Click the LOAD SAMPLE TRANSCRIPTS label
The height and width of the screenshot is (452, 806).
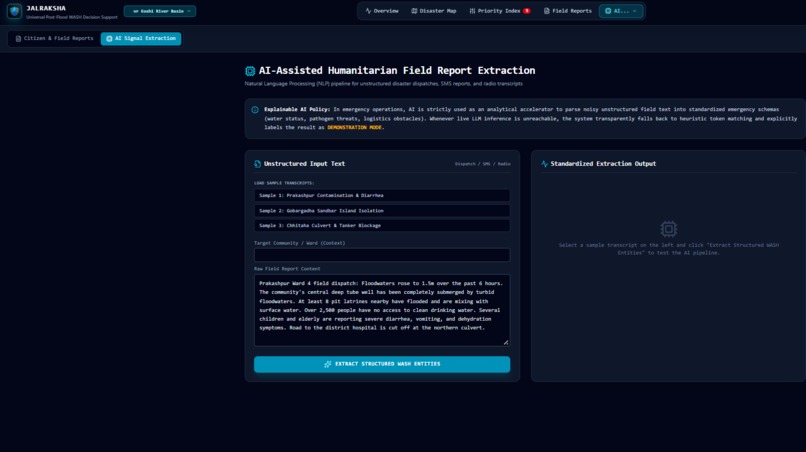point(284,183)
